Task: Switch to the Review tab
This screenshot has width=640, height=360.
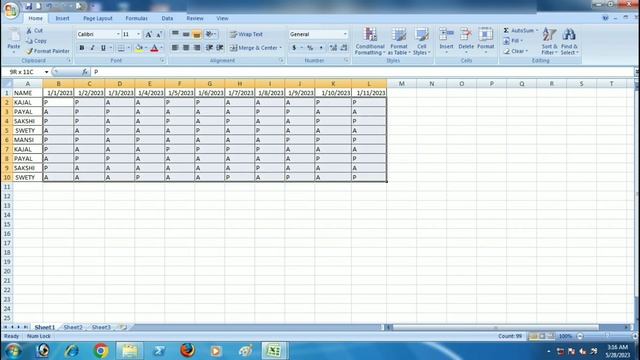Action: [x=195, y=18]
